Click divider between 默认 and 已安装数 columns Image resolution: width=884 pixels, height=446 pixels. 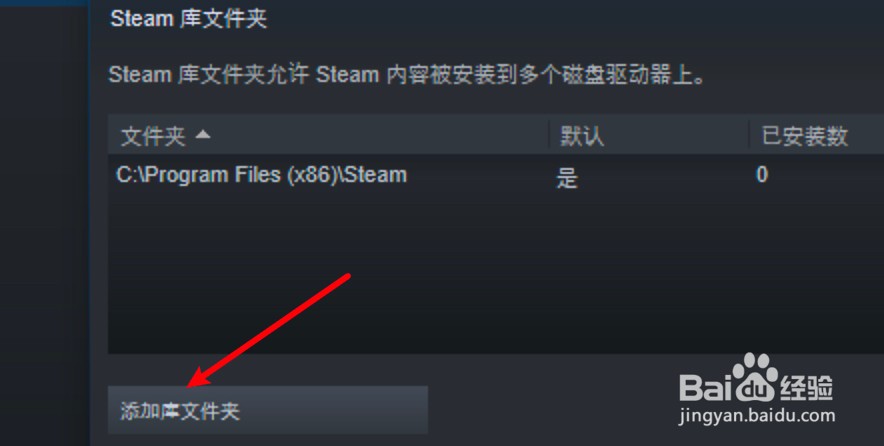(x=749, y=135)
